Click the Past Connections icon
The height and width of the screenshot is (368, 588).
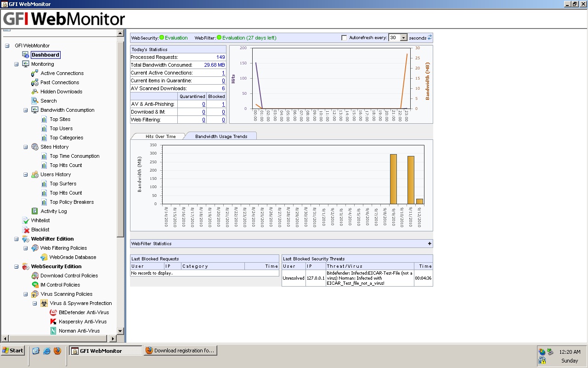pyautogui.click(x=35, y=82)
